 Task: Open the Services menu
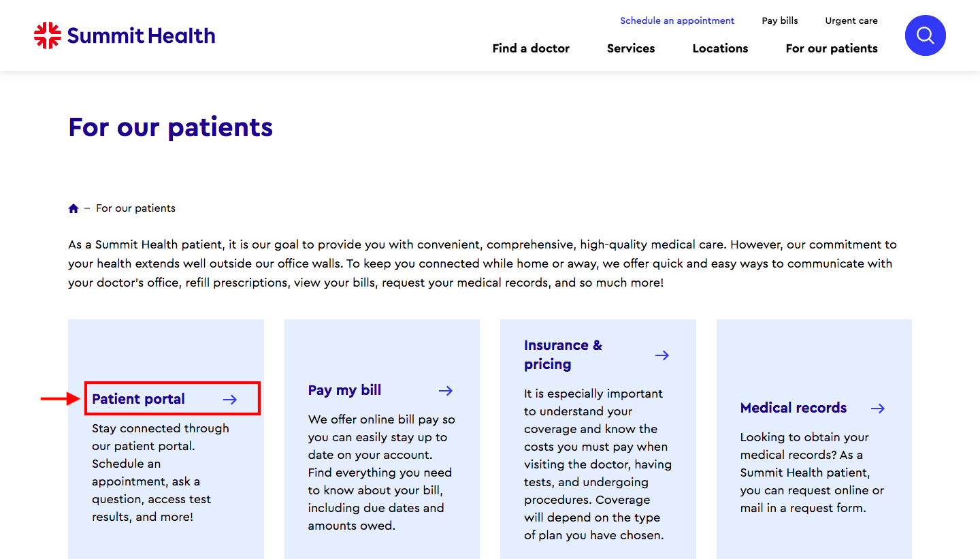(631, 48)
